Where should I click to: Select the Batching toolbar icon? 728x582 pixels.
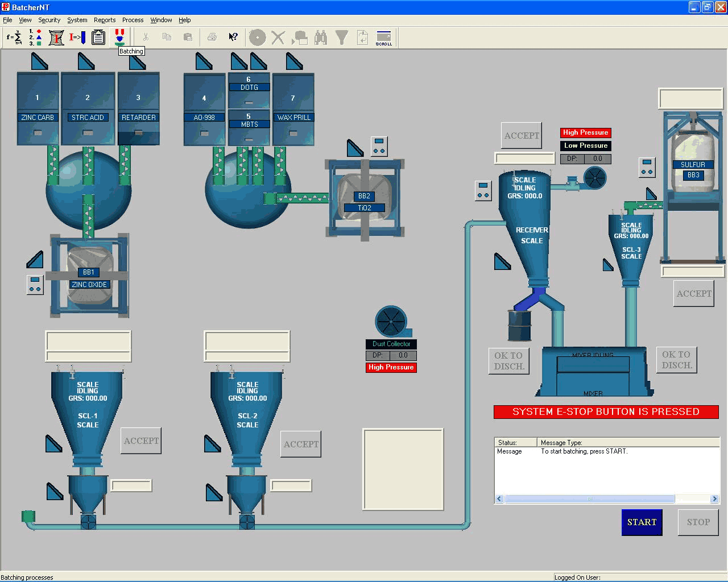tap(119, 38)
